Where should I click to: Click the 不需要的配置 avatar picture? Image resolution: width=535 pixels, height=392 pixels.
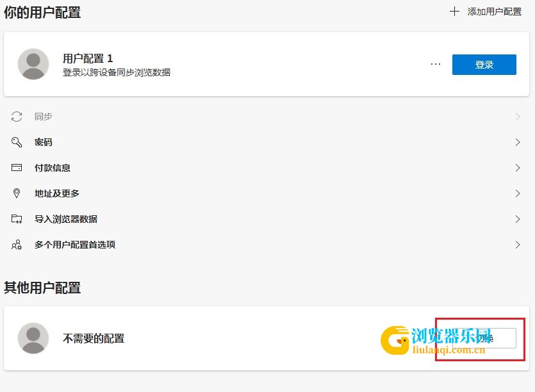pos(33,338)
